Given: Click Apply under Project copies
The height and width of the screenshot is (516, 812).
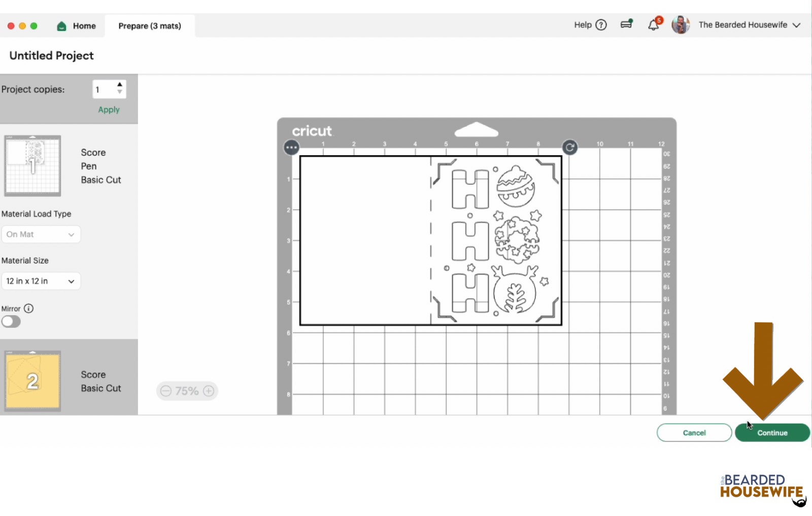Looking at the screenshot, I should (109, 110).
